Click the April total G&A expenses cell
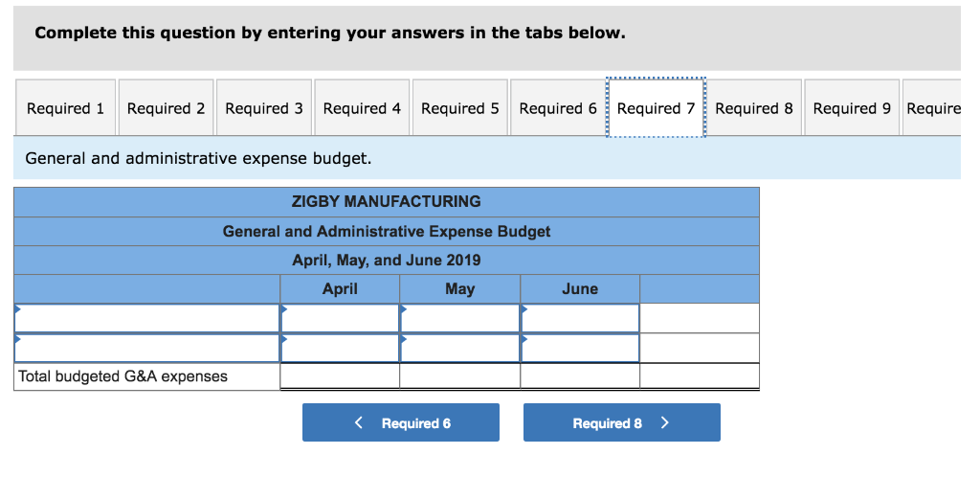Screen dimensions: 980x500 point(340,376)
